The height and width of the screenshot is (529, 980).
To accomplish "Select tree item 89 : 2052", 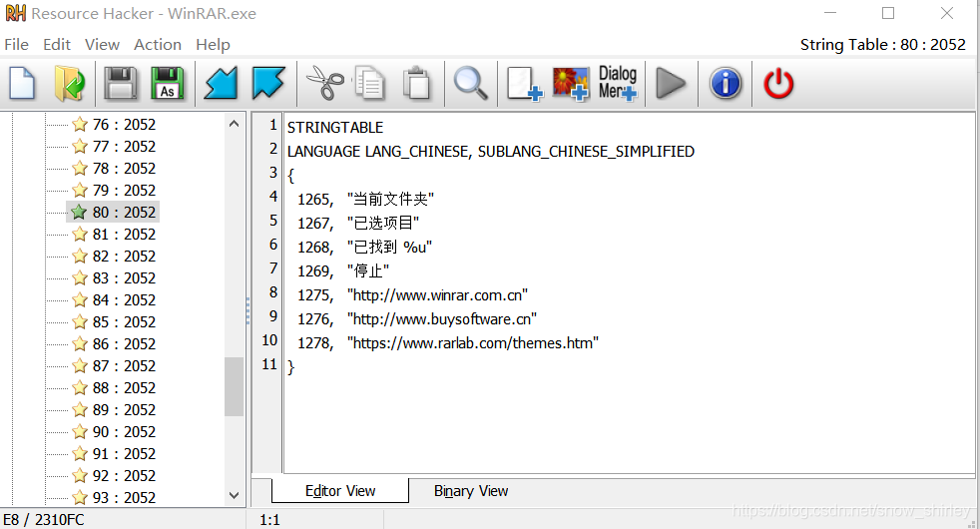I will [x=124, y=409].
